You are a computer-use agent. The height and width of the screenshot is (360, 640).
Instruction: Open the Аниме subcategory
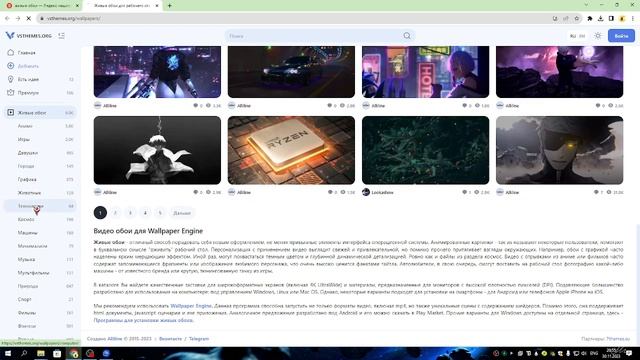[x=40, y=126]
